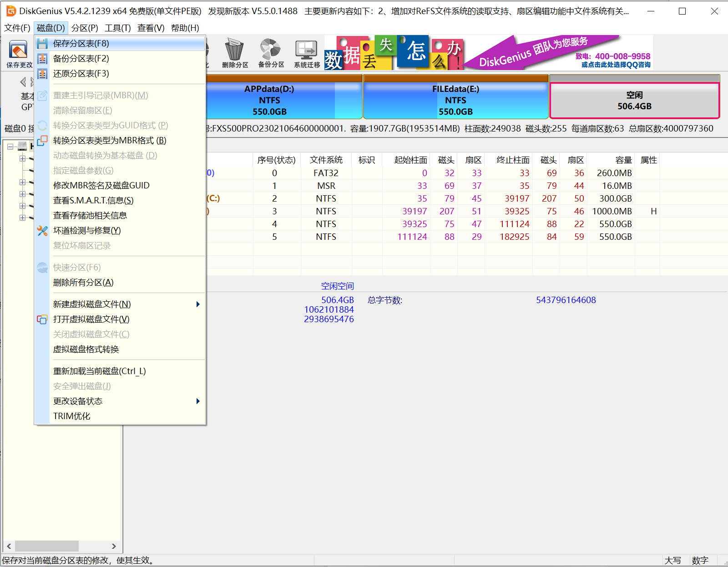Expand the second plus tree node
The image size is (728, 567).
(22, 182)
